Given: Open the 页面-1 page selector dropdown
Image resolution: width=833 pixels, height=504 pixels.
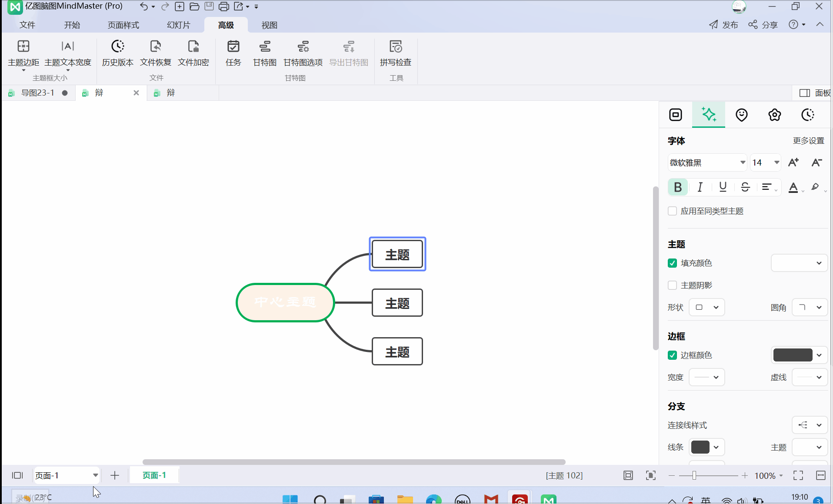Looking at the screenshot, I should pos(67,475).
